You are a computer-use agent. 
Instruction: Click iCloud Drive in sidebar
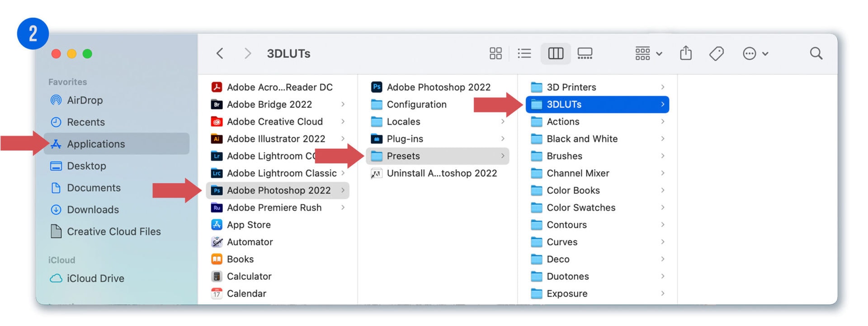tap(95, 278)
